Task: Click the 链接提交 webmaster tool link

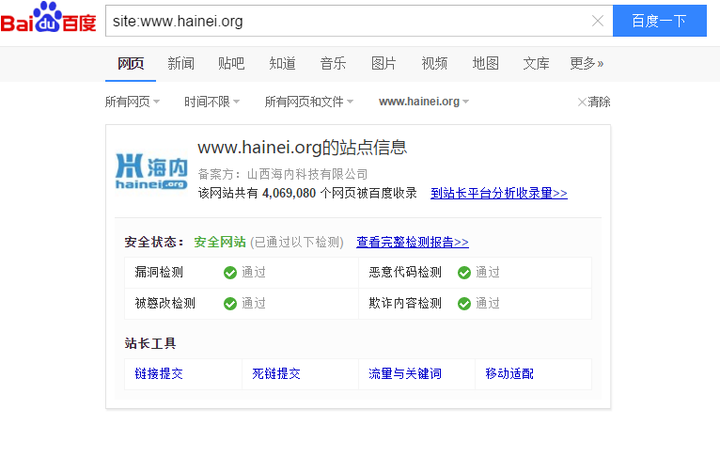Action: tap(159, 374)
